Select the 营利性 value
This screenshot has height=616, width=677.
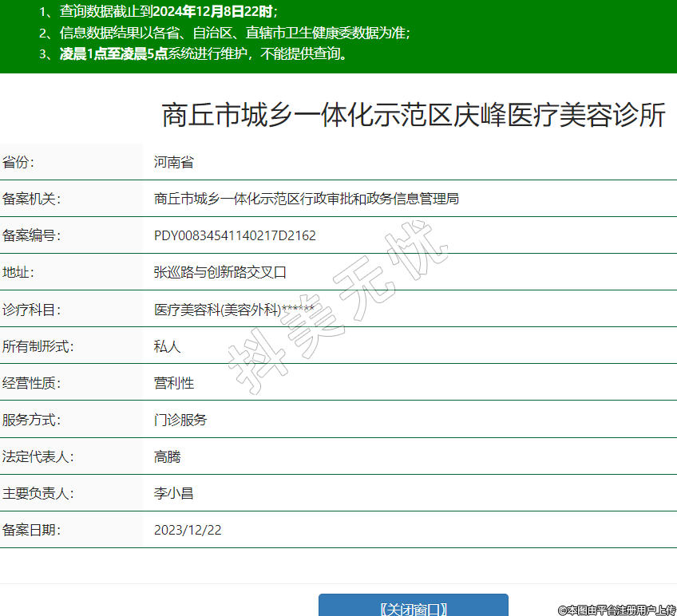click(173, 383)
